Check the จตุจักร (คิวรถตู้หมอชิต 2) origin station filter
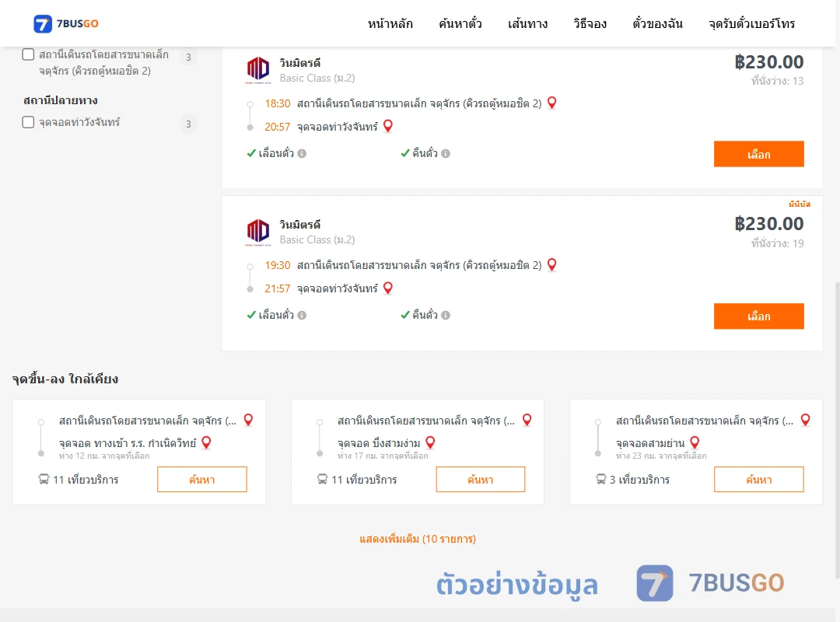 29,54
